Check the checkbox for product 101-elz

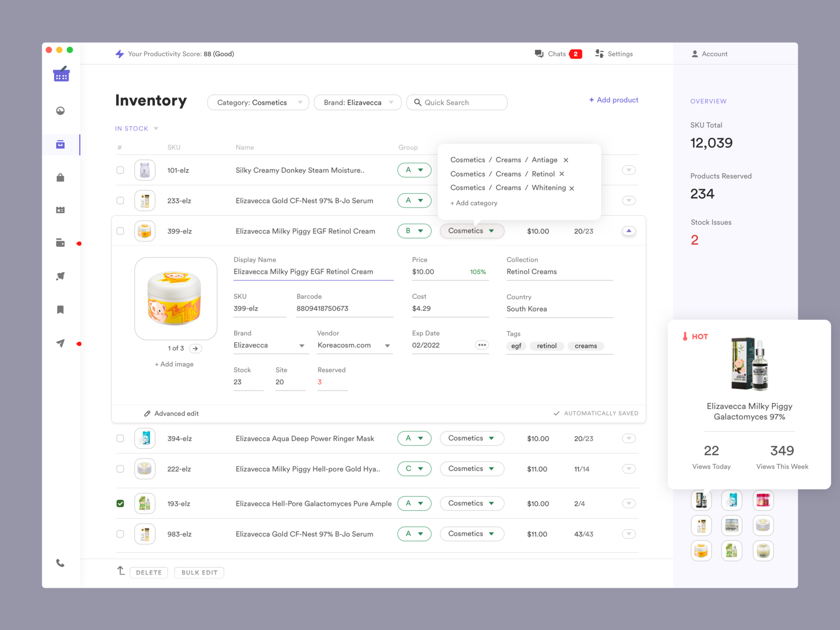(120, 170)
